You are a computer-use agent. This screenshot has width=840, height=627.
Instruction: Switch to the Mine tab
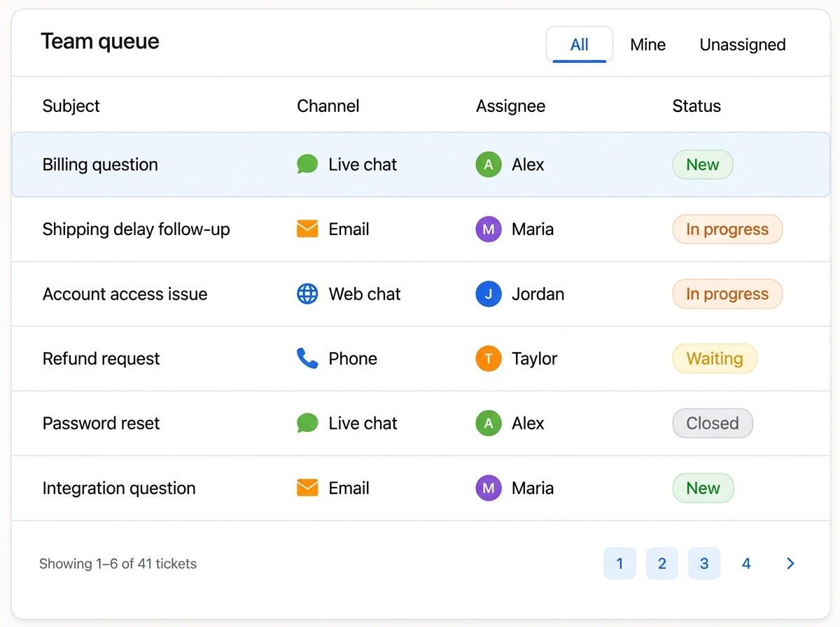pos(647,45)
